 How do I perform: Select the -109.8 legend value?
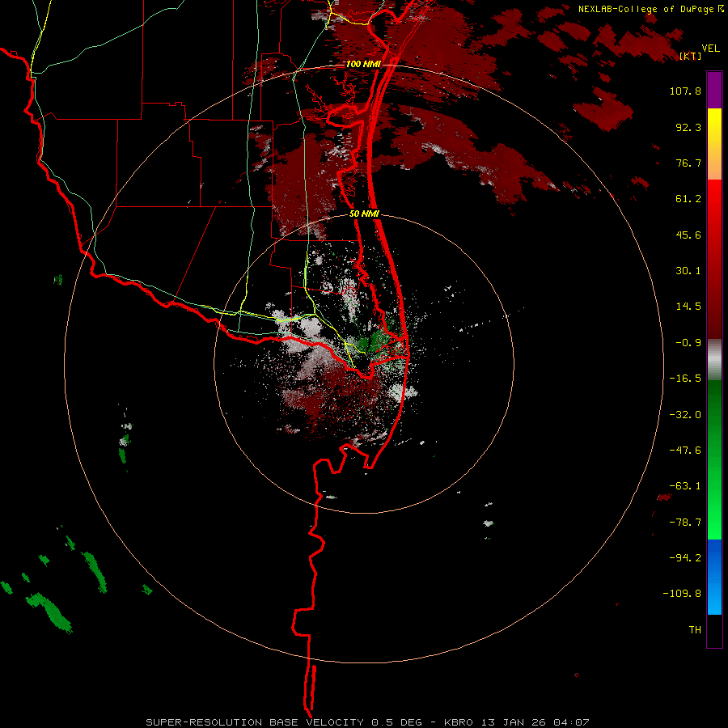[682, 594]
